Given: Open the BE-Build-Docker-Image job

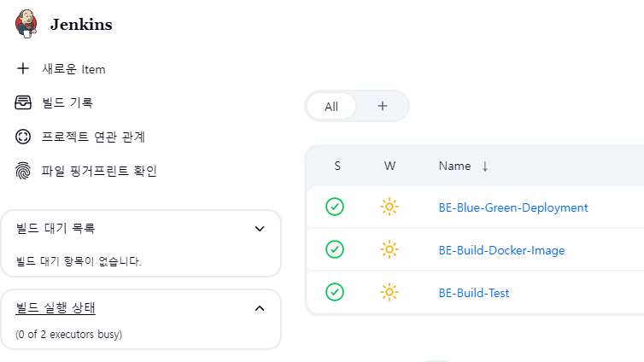Looking at the screenshot, I should (502, 250).
